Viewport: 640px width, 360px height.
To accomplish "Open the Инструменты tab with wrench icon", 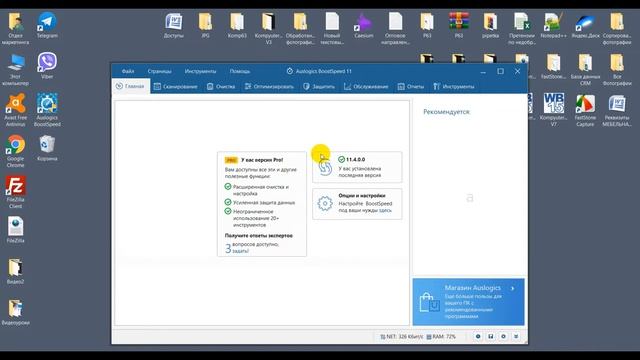I will (454, 87).
